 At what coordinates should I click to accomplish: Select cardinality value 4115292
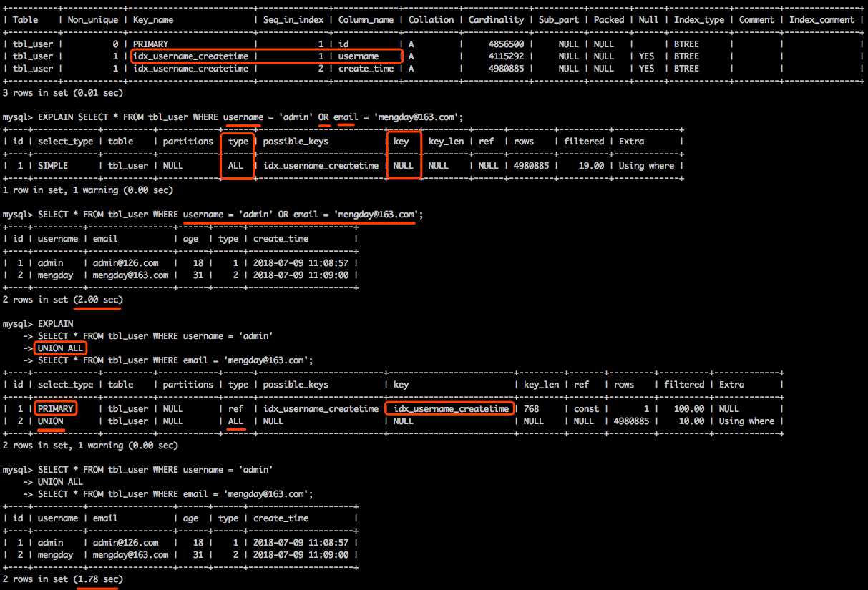click(x=506, y=56)
